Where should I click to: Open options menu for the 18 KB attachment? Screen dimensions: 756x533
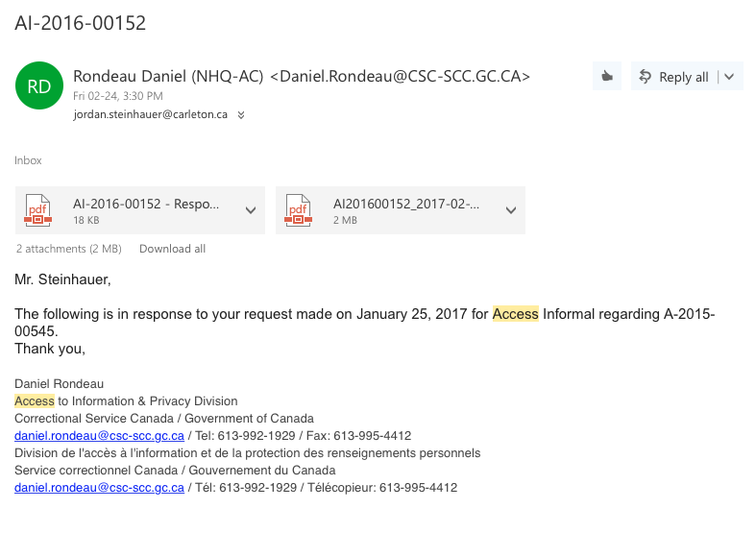[x=250, y=210]
